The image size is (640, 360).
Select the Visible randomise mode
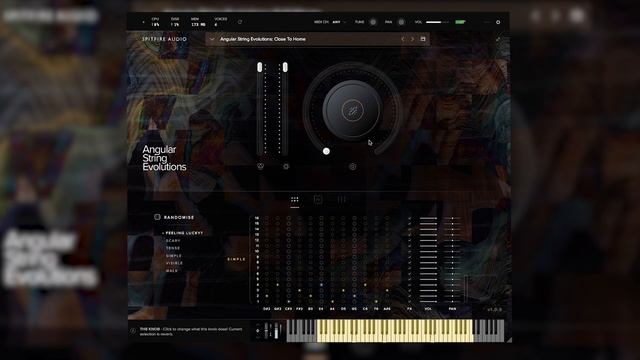point(174,263)
